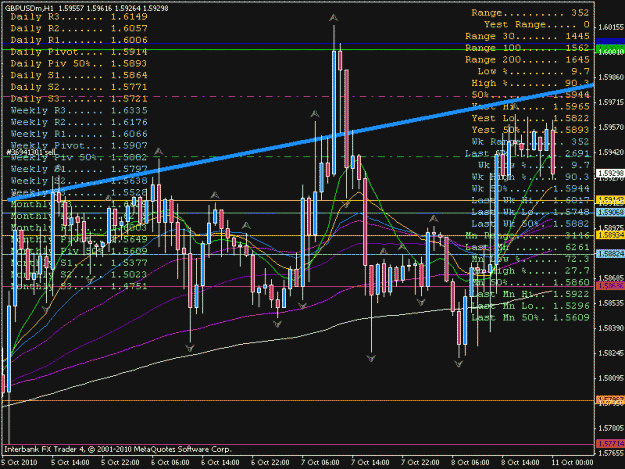
Task: Click the 1.59570 price axis label
Action: [x=611, y=127]
